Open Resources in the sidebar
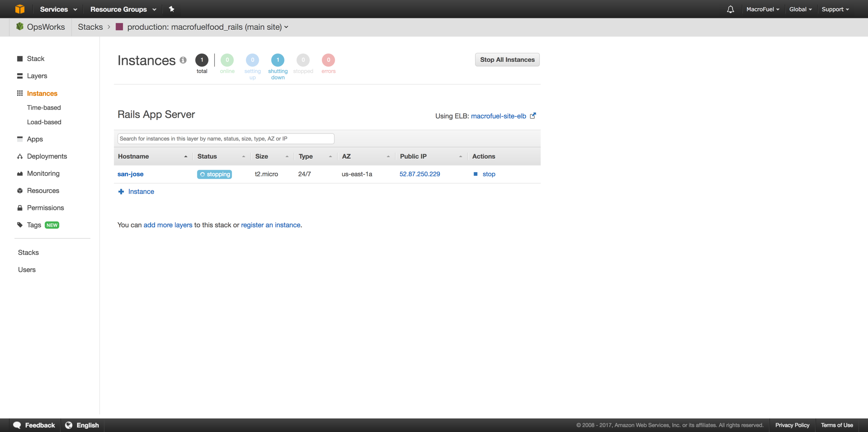The width and height of the screenshot is (868, 432). pos(43,190)
